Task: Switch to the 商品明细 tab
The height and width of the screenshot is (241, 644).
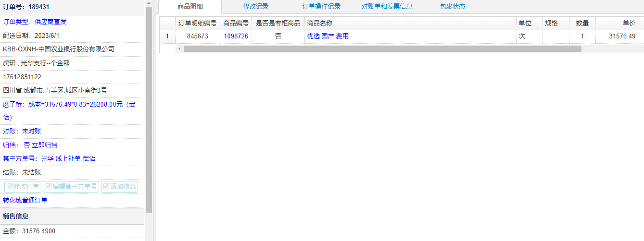Action: pos(190,7)
